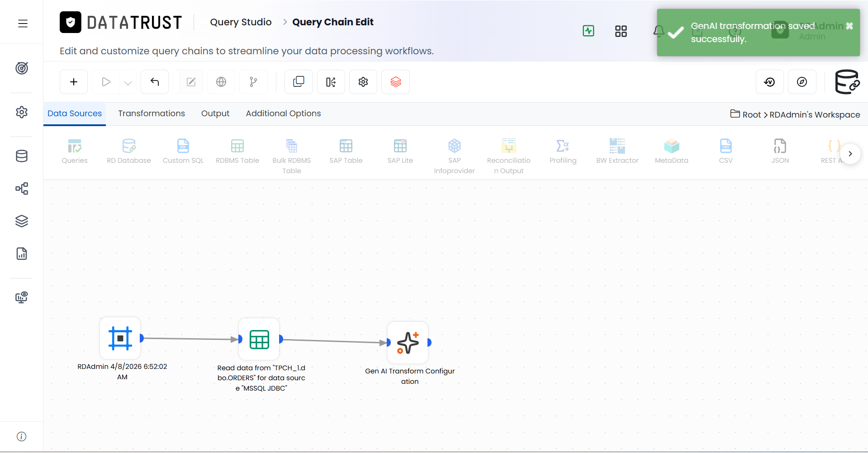Image resolution: width=868 pixels, height=453 pixels.
Task: Open the Additional Options tab
Action: pyautogui.click(x=283, y=113)
